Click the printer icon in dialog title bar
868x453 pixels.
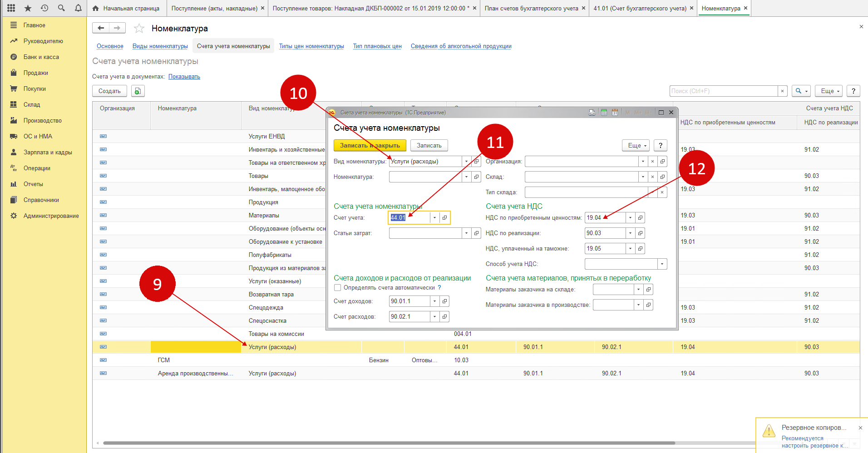click(x=592, y=113)
